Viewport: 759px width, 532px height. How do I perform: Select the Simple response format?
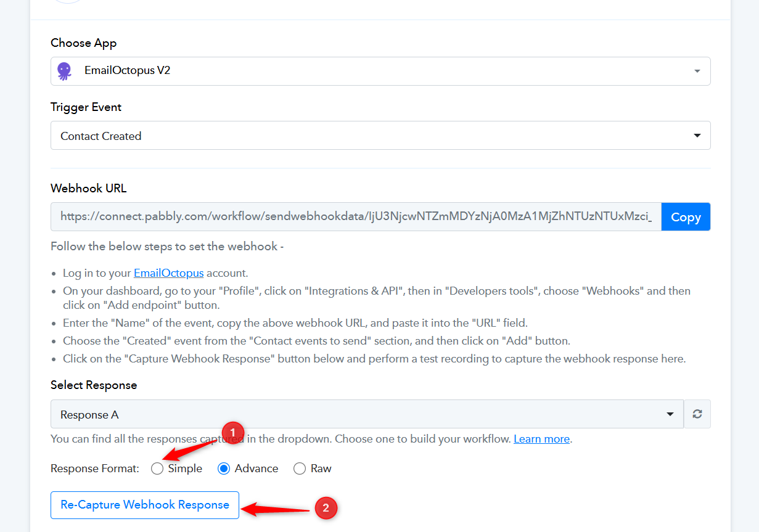(x=158, y=469)
